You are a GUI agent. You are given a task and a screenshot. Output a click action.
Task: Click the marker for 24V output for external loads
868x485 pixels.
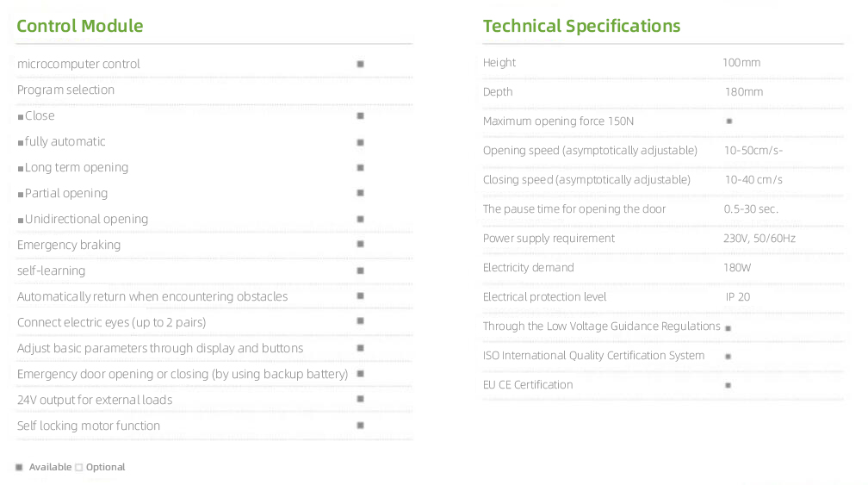(360, 400)
